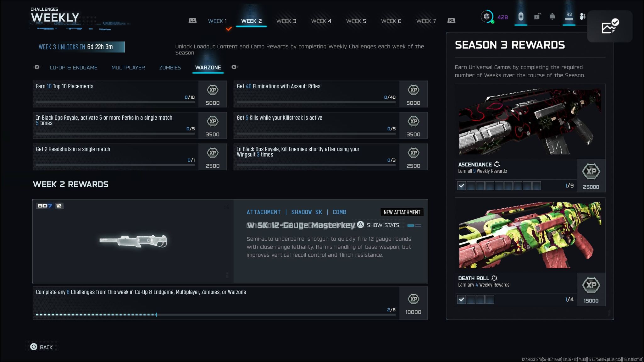Click the 428 level number
The image size is (644, 362).
click(502, 17)
